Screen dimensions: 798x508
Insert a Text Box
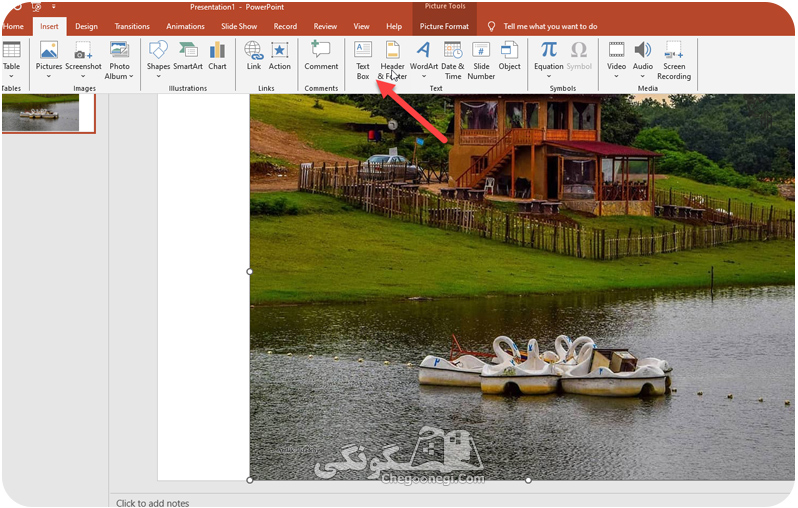point(363,49)
